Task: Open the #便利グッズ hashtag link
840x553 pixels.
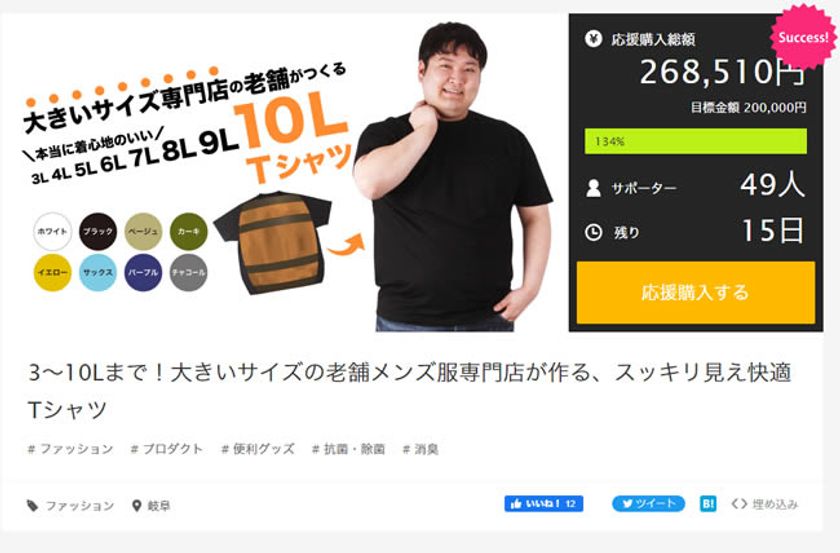Action: point(258,449)
